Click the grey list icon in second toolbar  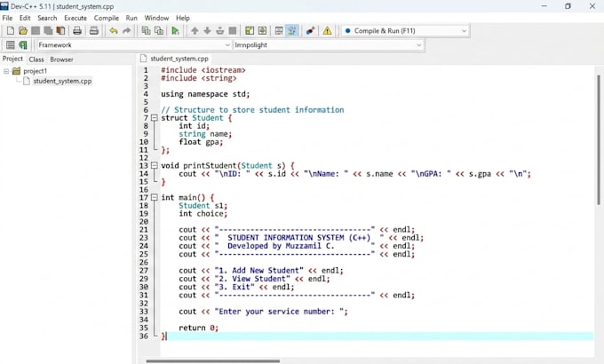coord(11,45)
